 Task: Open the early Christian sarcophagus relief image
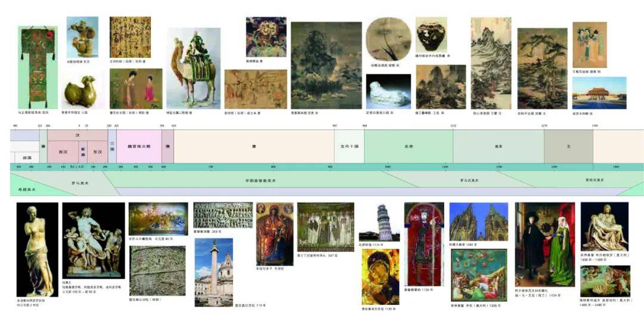tap(223, 215)
